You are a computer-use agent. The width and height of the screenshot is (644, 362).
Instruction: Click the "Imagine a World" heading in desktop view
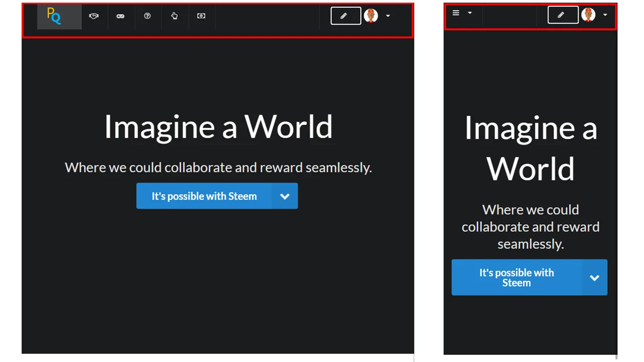[x=218, y=127]
